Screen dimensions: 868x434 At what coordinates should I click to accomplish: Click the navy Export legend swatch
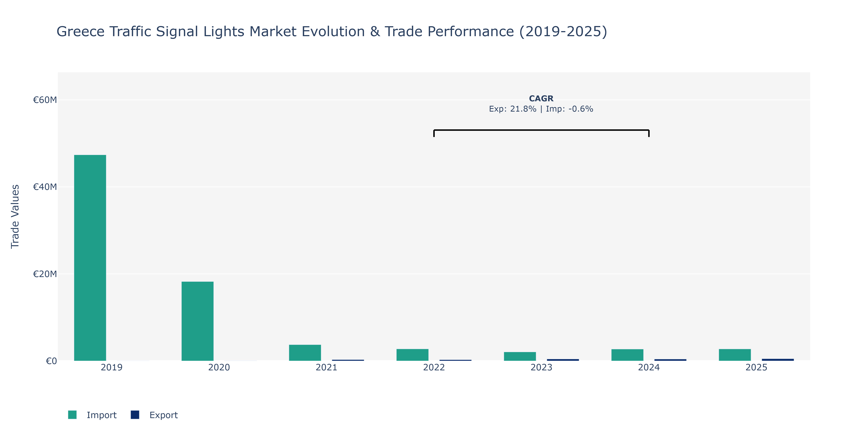tap(135, 415)
